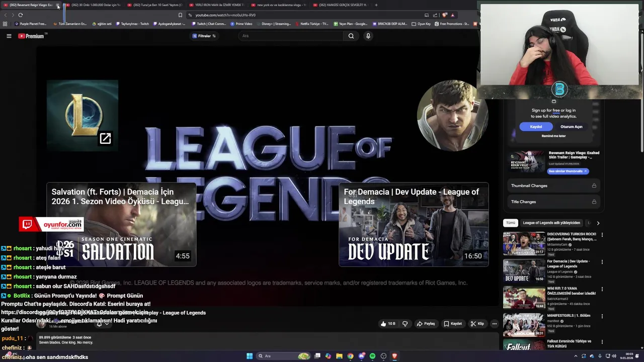Screen dimensions: 644x362
Task: Click the Kaydol sign-up button
Action: tap(536, 127)
